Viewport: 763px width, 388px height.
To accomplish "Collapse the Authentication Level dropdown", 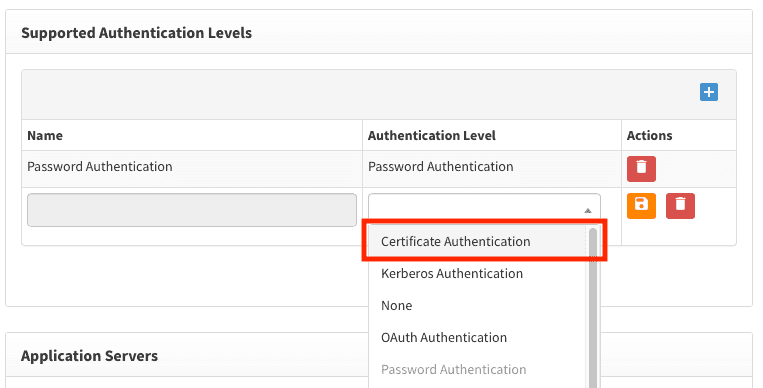I will click(587, 211).
